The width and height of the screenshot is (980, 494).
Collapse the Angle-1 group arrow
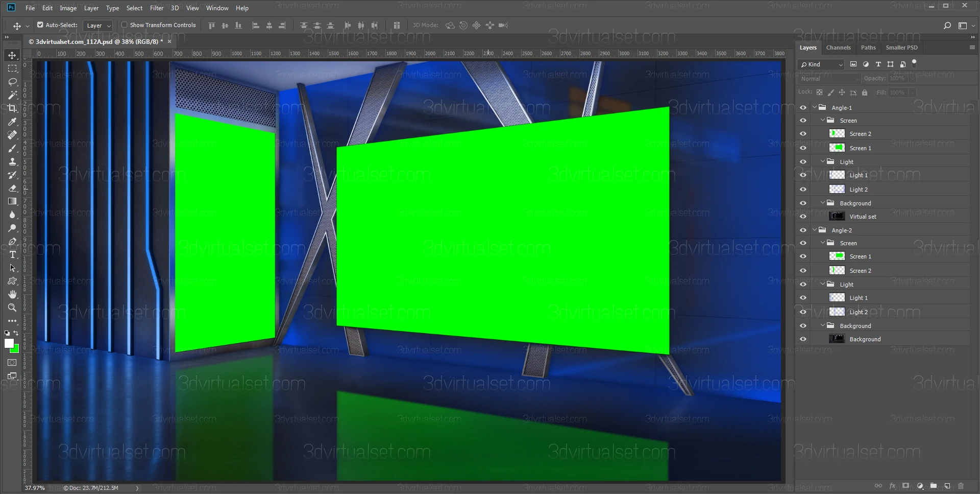click(x=815, y=108)
